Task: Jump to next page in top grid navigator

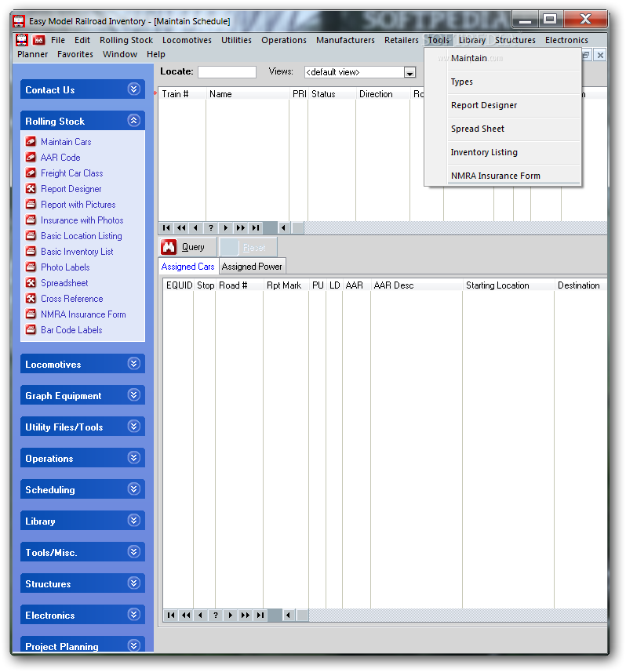Action: [x=241, y=228]
